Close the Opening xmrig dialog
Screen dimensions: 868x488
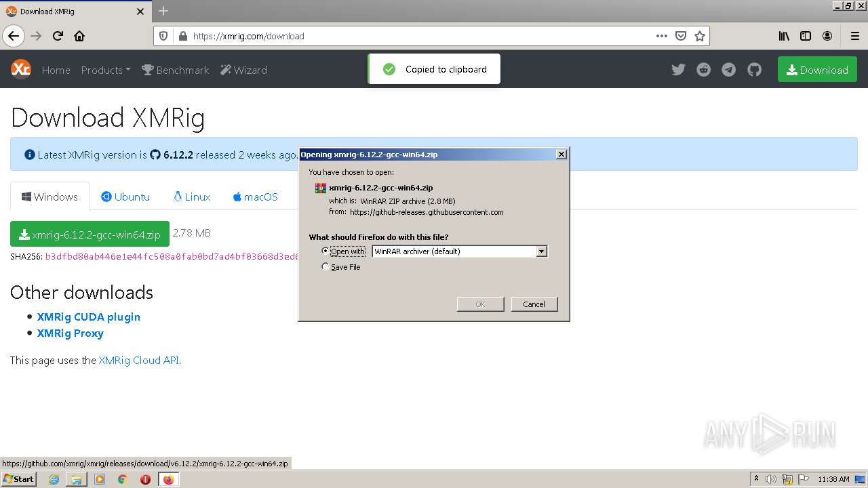click(561, 155)
